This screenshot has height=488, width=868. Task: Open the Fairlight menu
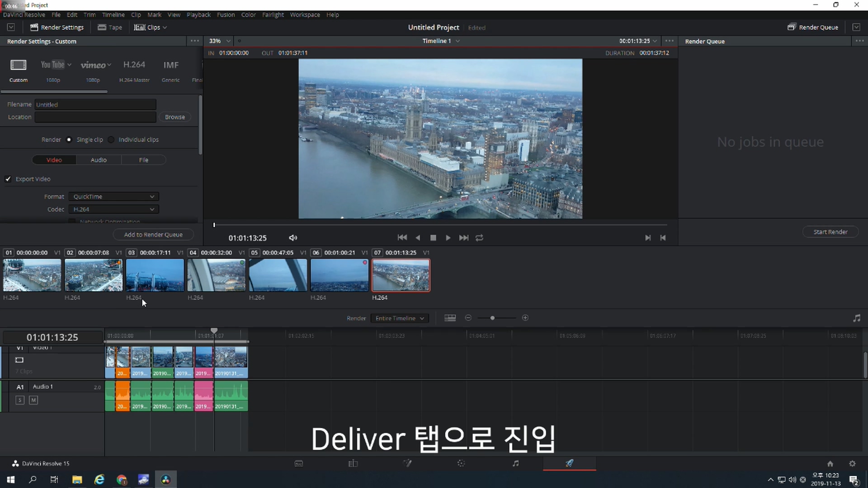[x=273, y=14]
